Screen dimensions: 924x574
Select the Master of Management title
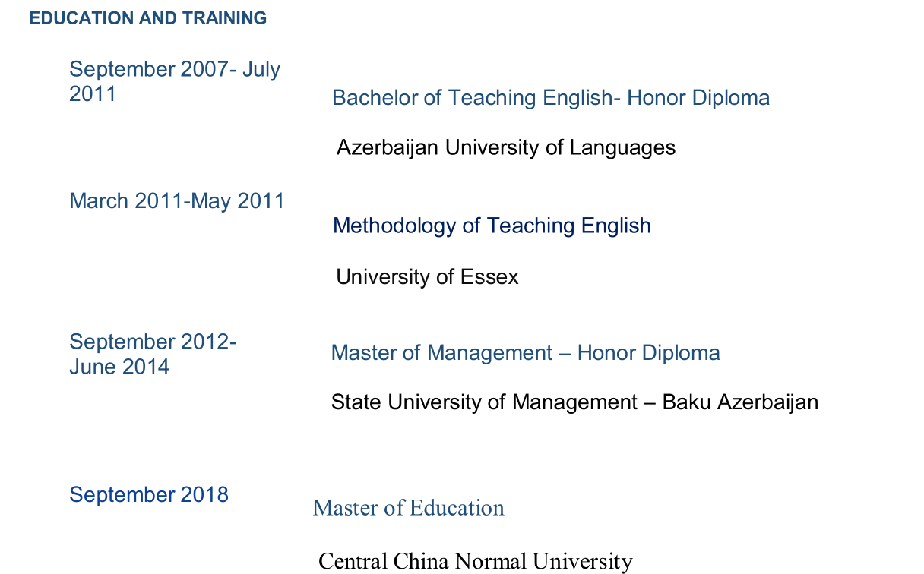(525, 353)
